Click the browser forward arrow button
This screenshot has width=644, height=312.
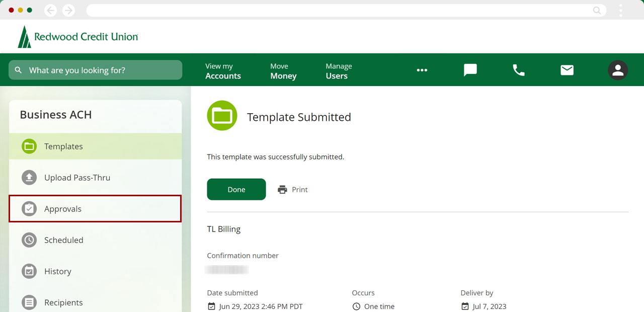click(68, 10)
